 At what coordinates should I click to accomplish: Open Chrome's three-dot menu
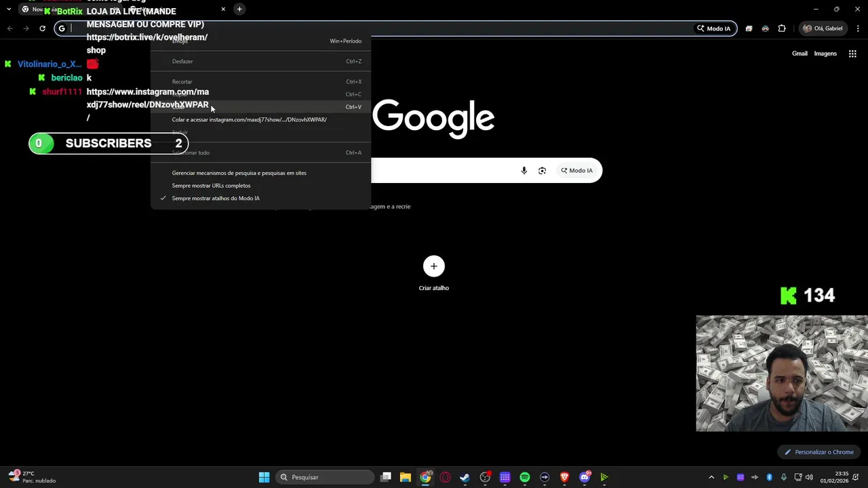[x=859, y=28]
